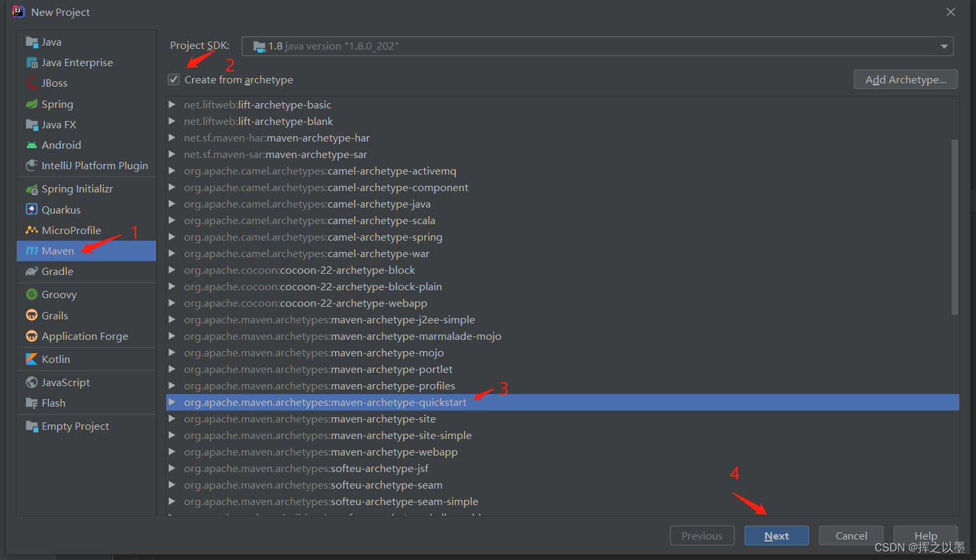
Task: Click the Help button
Action: (x=926, y=536)
